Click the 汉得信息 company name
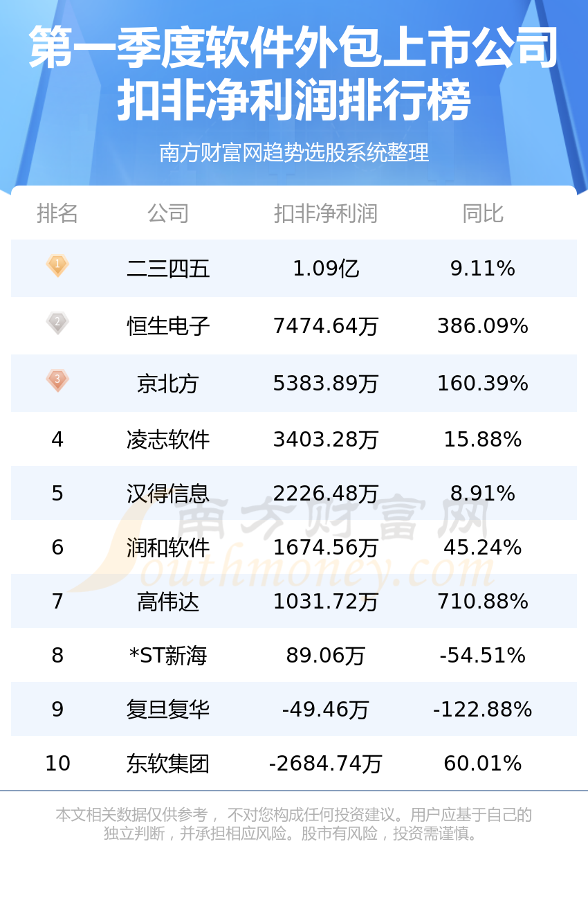This screenshot has height=900, width=588. pos(168,494)
